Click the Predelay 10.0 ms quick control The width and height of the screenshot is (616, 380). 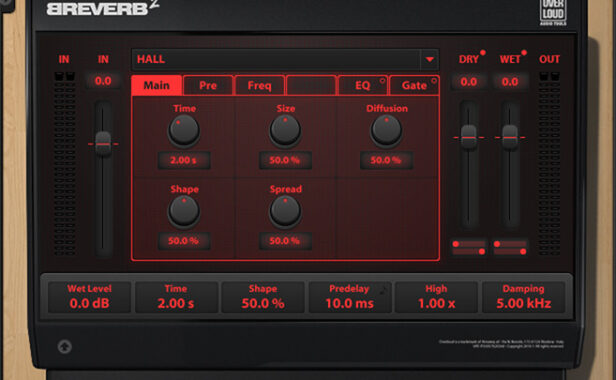(x=350, y=297)
